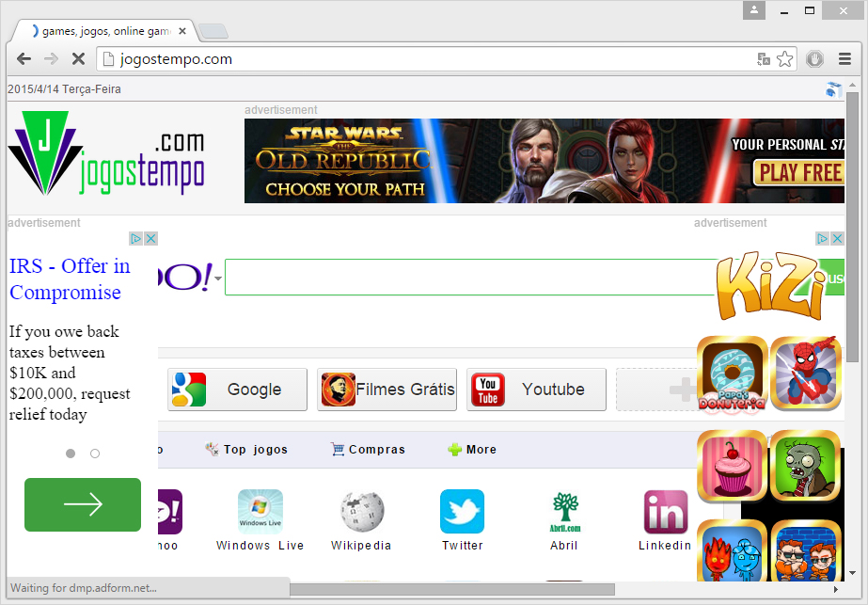868x605 pixels.
Task: Select the first carousel dot in the IRS ad
Action: [71, 454]
